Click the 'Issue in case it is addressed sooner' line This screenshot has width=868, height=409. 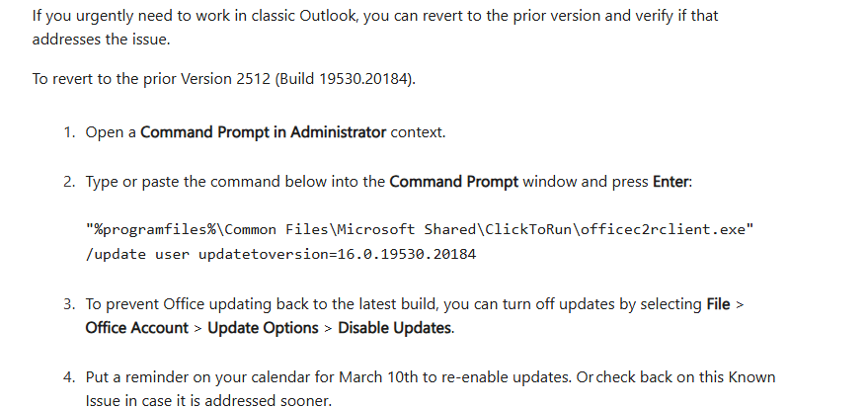[x=207, y=401]
